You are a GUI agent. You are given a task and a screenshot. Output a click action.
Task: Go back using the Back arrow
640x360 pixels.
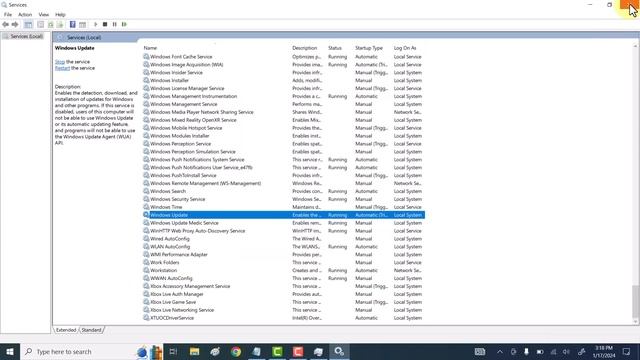click(5, 24)
